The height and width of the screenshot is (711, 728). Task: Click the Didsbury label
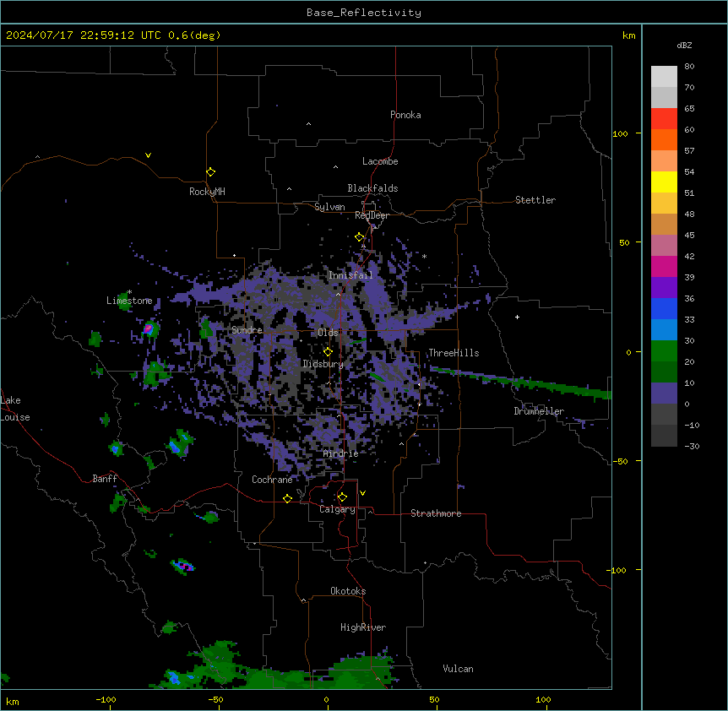tap(323, 364)
